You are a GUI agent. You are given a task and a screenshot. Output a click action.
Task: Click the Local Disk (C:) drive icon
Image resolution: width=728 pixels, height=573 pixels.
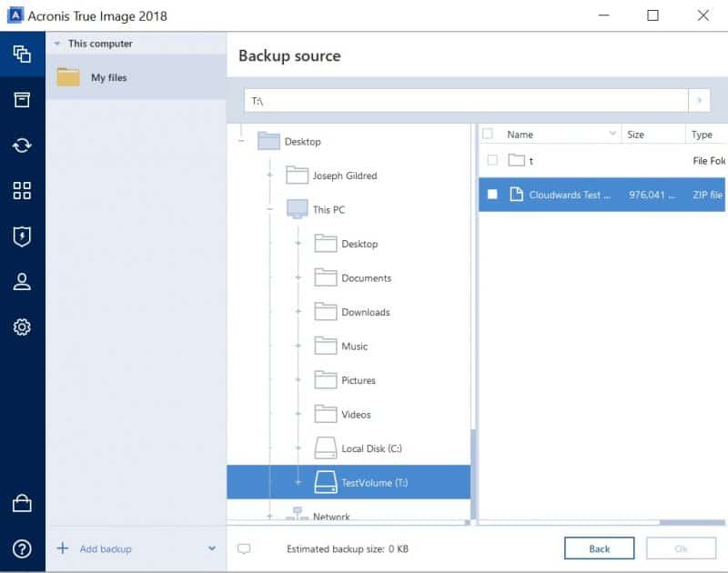tap(326, 448)
